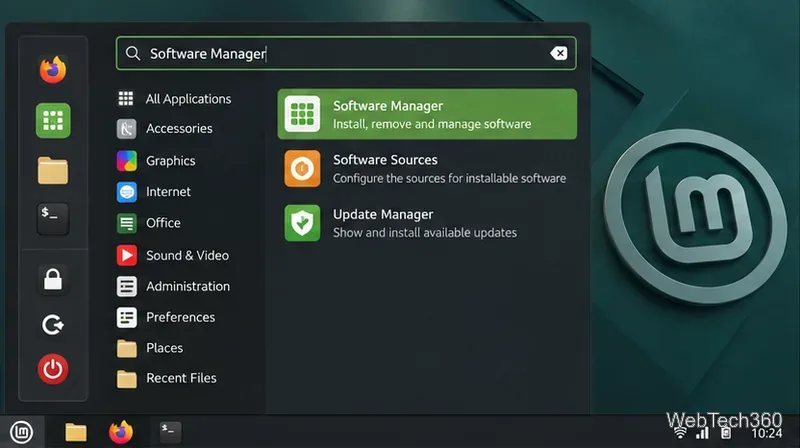Click the green Update Manager shield icon
Viewport: 800px width, 448px height.
click(302, 223)
